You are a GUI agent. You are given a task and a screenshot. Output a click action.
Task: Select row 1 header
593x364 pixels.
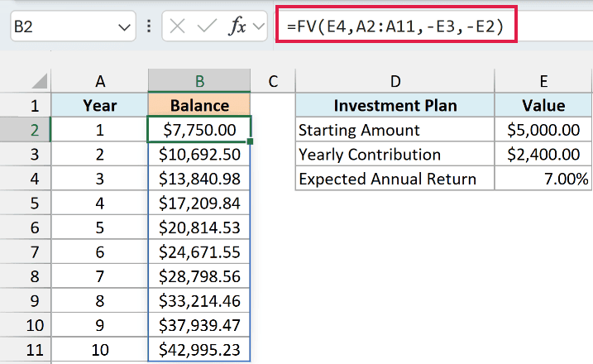click(26, 105)
